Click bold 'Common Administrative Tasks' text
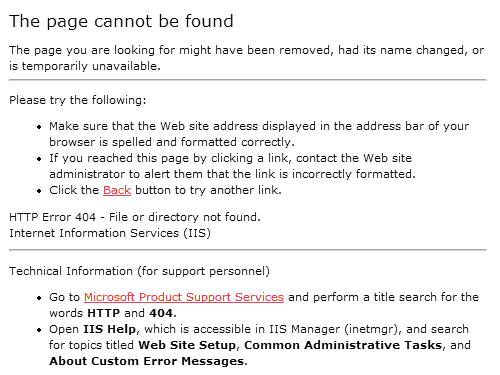The image size is (500, 375). click(343, 345)
